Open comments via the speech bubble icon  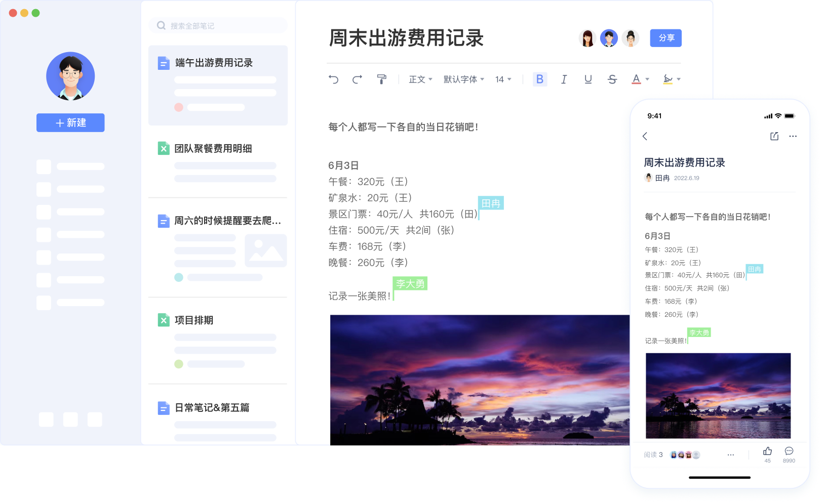point(788,451)
